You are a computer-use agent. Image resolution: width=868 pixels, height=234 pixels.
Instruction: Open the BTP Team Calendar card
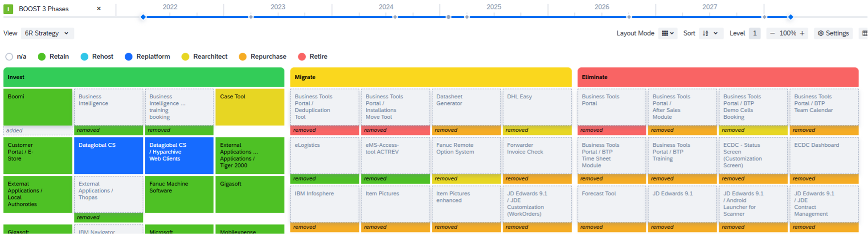(824, 107)
